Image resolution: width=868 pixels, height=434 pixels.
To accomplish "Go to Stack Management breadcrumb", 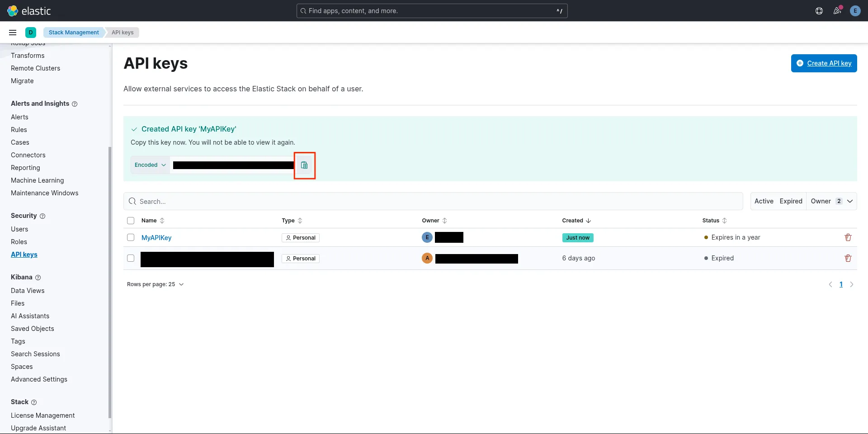I will tap(74, 33).
